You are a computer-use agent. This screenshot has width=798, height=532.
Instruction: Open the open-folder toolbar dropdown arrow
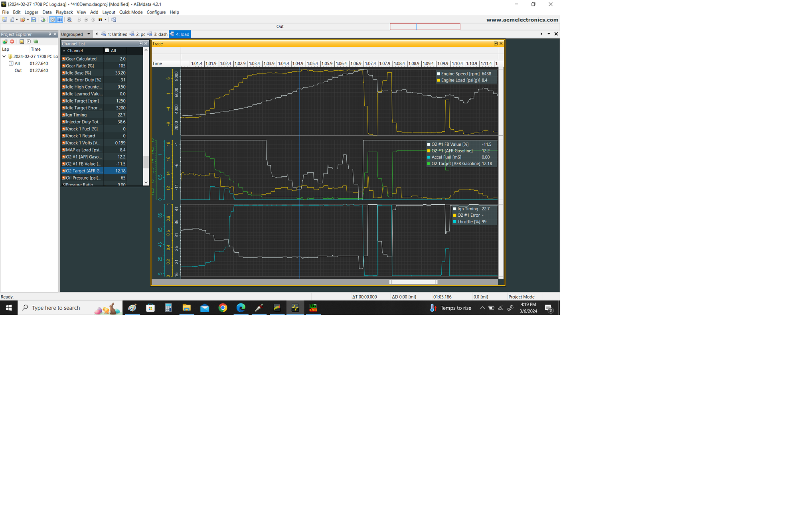[x=28, y=20]
